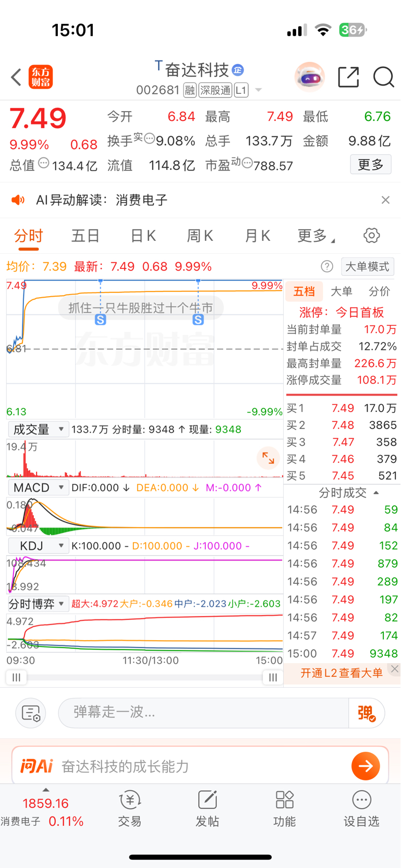
Task: Open the MACD indicator dropdown
Action: tap(38, 488)
